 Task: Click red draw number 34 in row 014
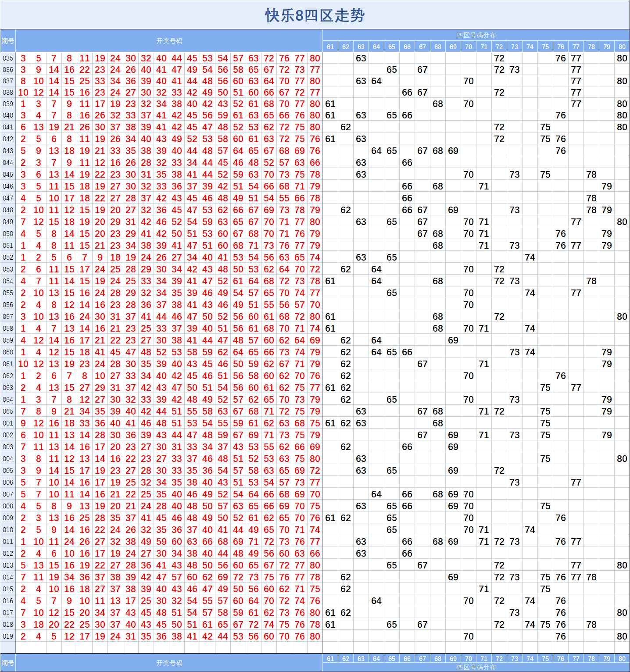pos(69,577)
